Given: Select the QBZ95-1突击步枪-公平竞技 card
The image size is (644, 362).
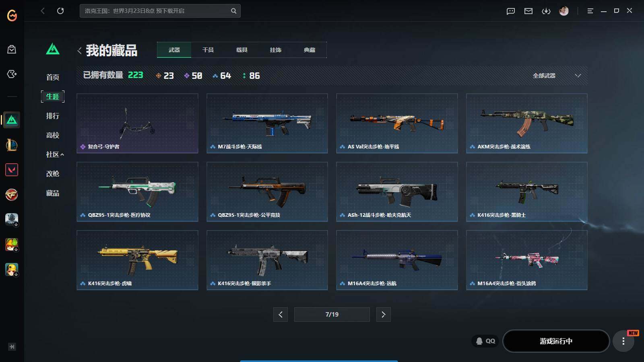Looking at the screenshot, I should click(x=267, y=192).
